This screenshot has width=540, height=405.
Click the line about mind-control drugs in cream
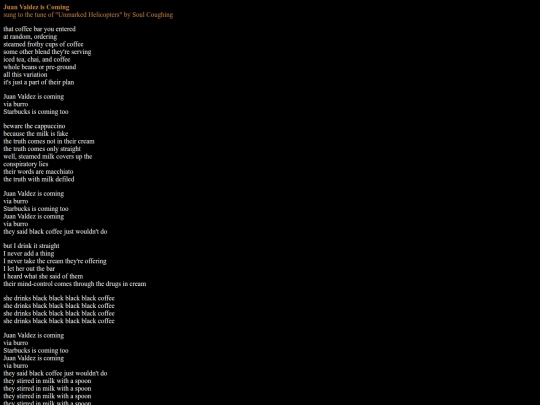click(75, 284)
